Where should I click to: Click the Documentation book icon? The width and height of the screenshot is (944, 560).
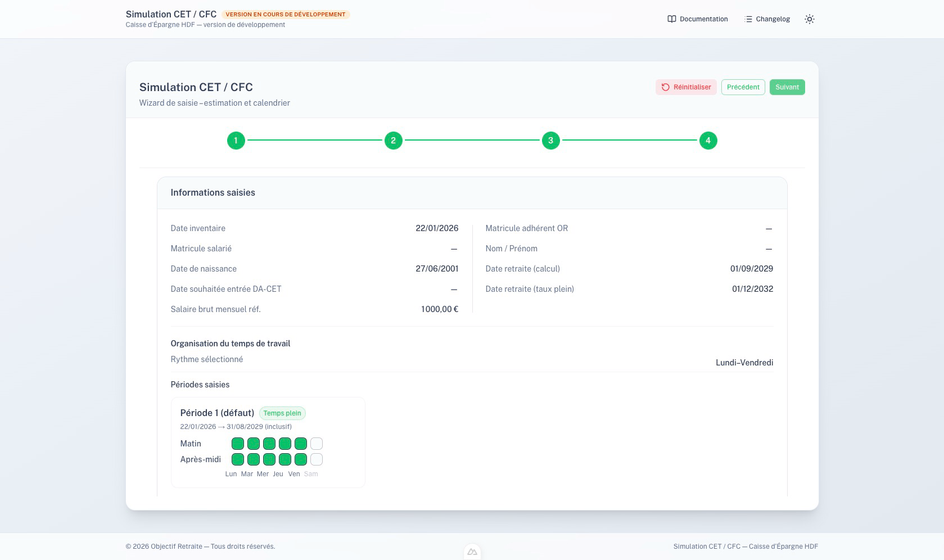pyautogui.click(x=671, y=19)
